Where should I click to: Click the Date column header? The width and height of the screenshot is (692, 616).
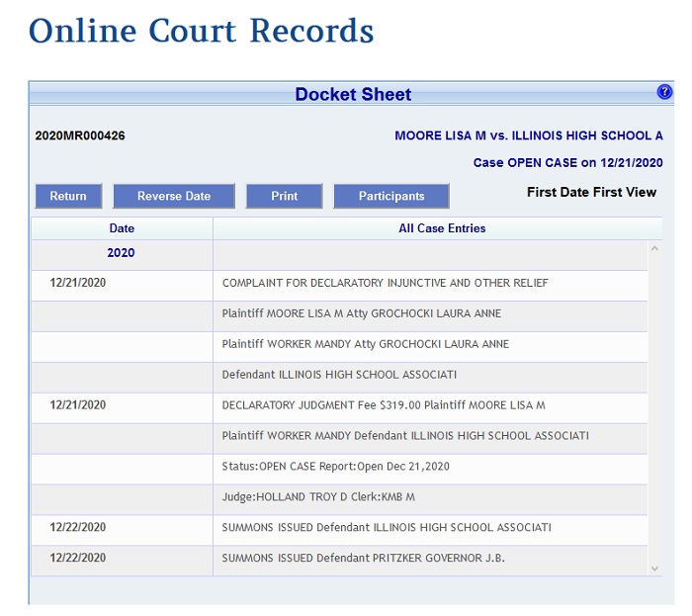(122, 228)
